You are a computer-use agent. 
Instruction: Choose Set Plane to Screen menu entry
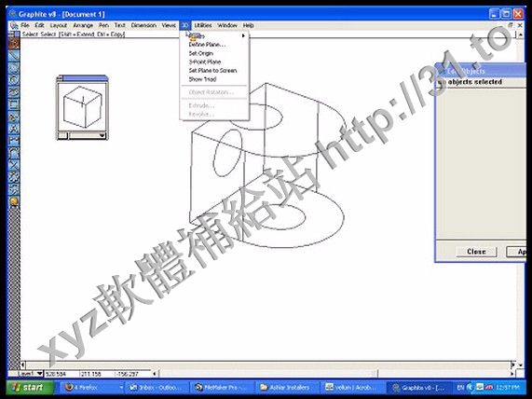(215, 71)
